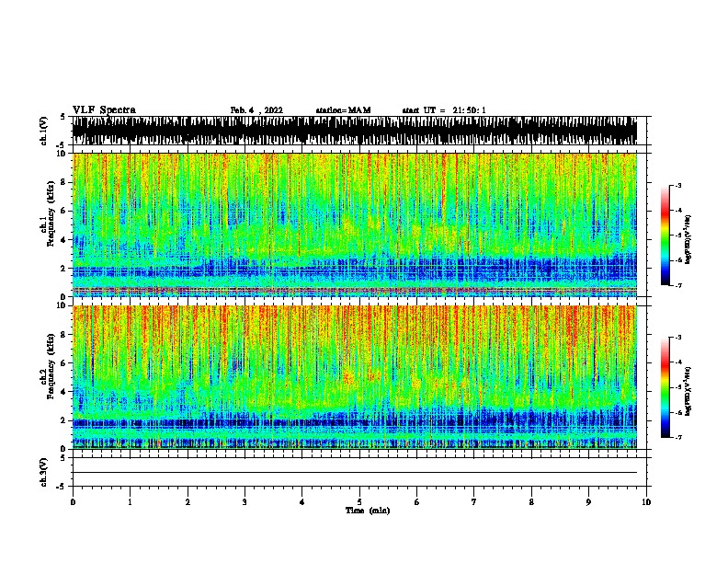Click the time axis tick label '1'
Viewport: 728px width, 563px height.
coord(130,502)
